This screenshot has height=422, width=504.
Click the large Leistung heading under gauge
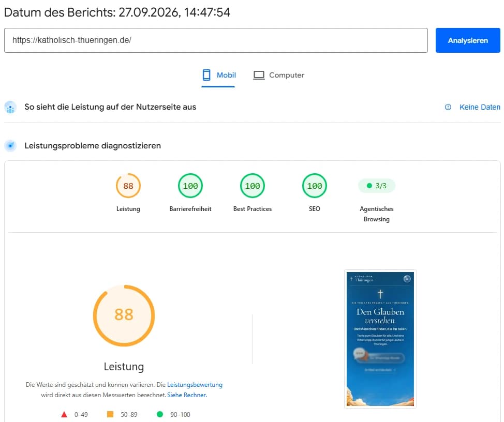(124, 367)
